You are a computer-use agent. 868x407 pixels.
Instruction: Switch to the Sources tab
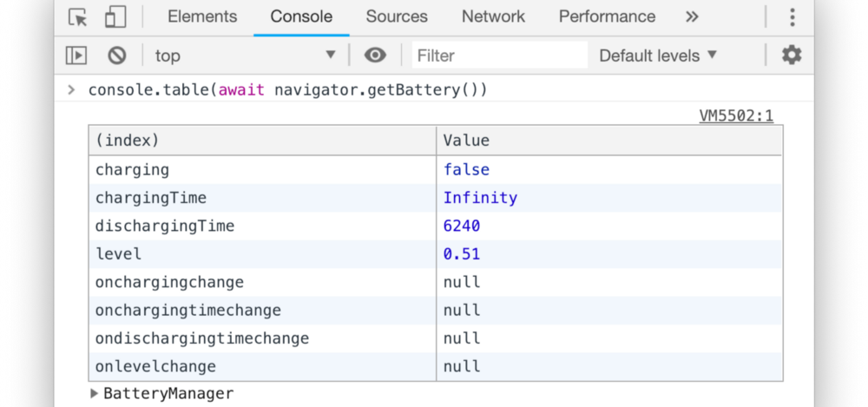397,17
